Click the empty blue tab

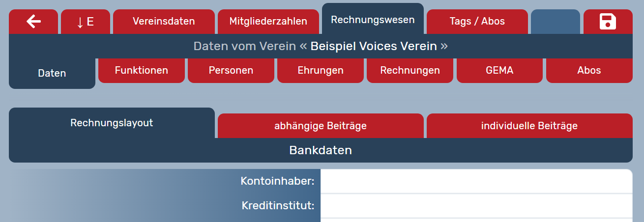pos(556,22)
